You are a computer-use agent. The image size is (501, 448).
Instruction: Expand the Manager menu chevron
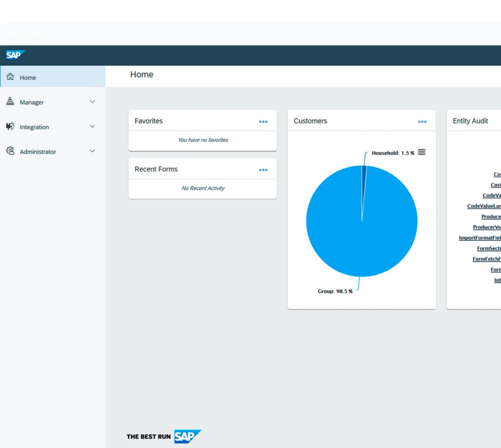92,102
